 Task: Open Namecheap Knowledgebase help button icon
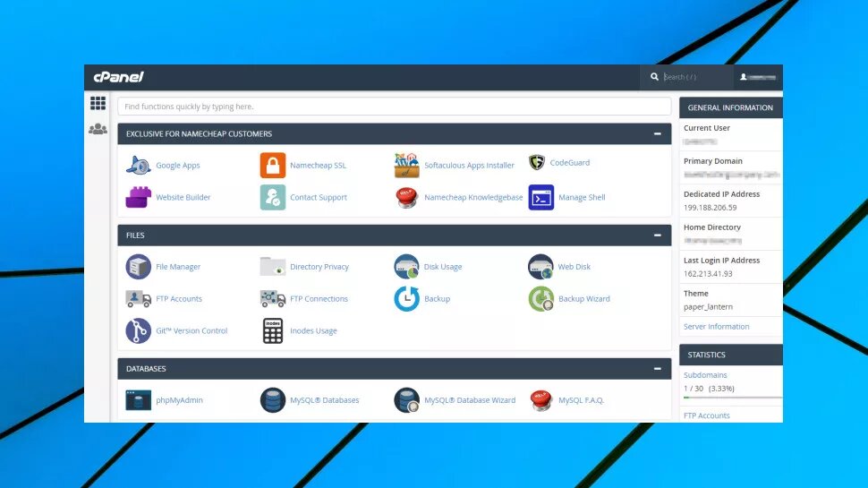click(x=407, y=197)
